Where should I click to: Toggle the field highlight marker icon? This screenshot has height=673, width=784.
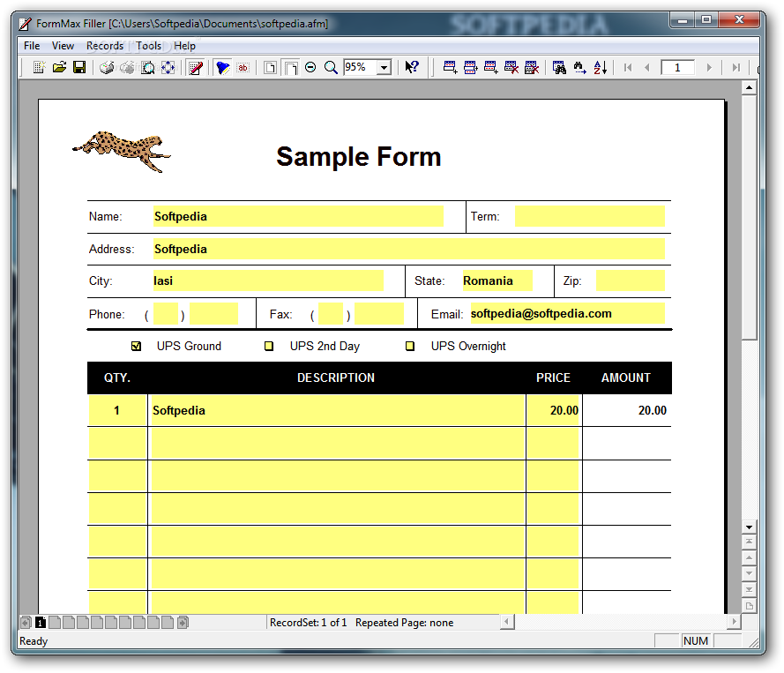222,67
